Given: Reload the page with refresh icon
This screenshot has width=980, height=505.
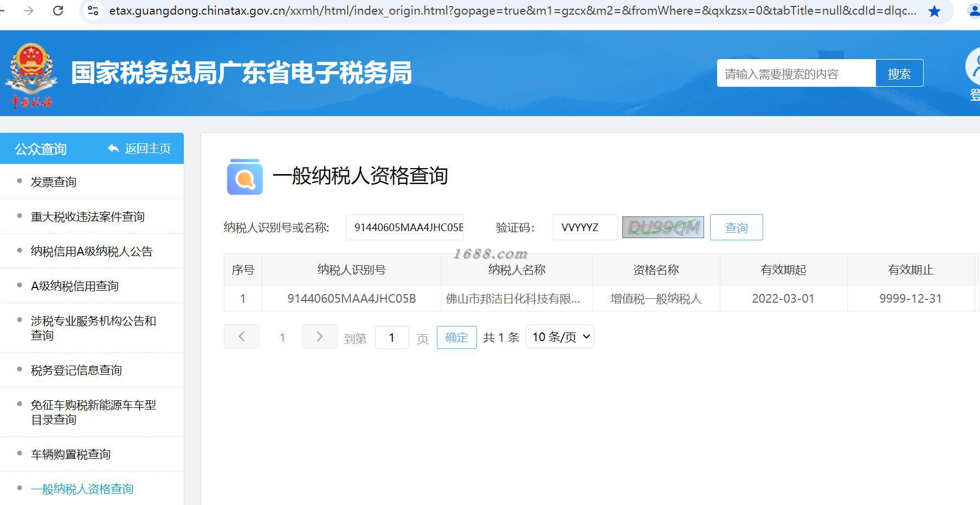Looking at the screenshot, I should 58,11.
